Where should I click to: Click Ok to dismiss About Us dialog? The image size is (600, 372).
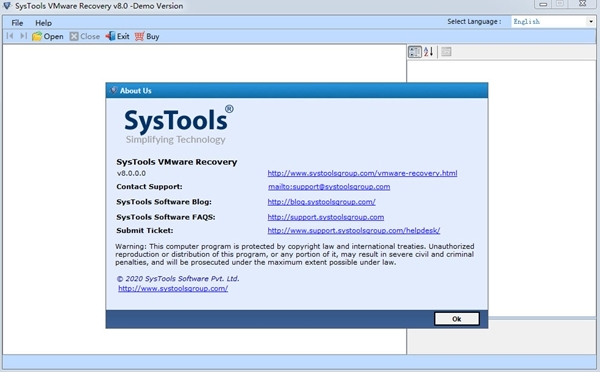coord(457,319)
